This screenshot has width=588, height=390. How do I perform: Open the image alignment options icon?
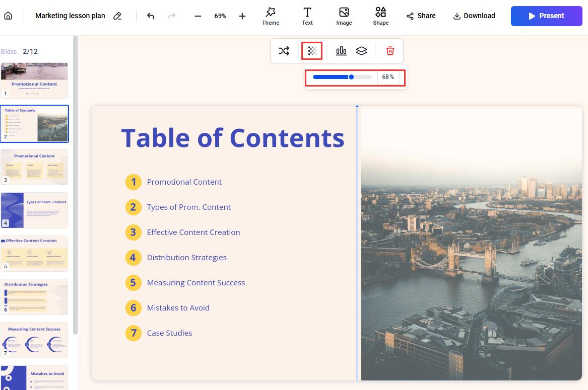(x=341, y=51)
